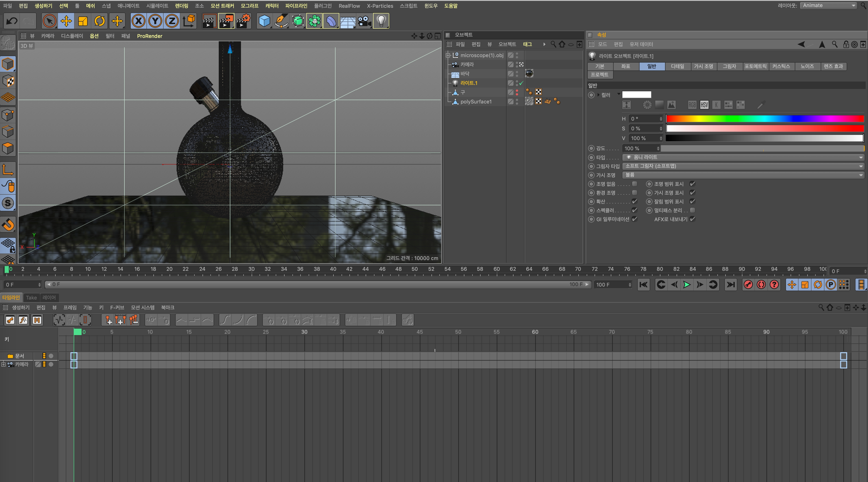Select 라이트.1 in object manager
The width and height of the screenshot is (868, 482).
pos(469,83)
